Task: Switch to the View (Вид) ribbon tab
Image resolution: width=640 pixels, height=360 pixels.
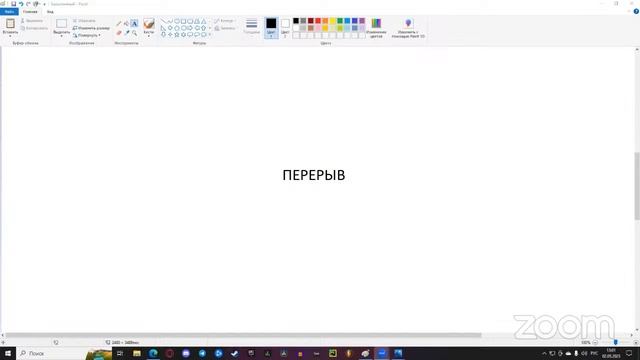Action: click(50, 12)
